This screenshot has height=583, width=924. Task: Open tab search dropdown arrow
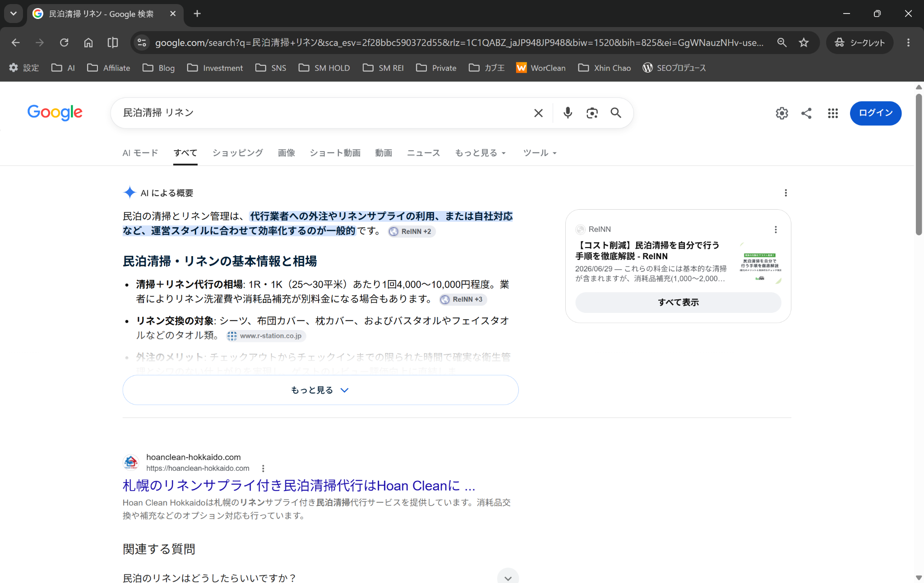(14, 14)
